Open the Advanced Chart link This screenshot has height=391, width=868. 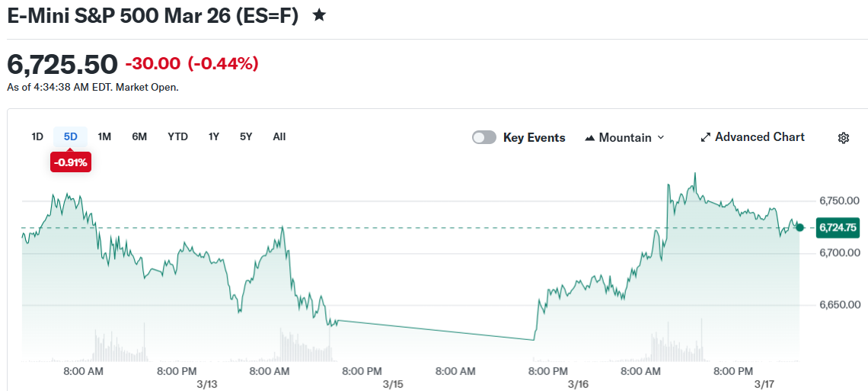point(759,137)
